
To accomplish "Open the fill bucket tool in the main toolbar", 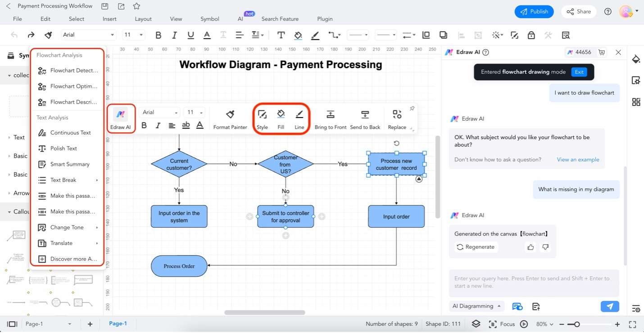I will coord(298,35).
